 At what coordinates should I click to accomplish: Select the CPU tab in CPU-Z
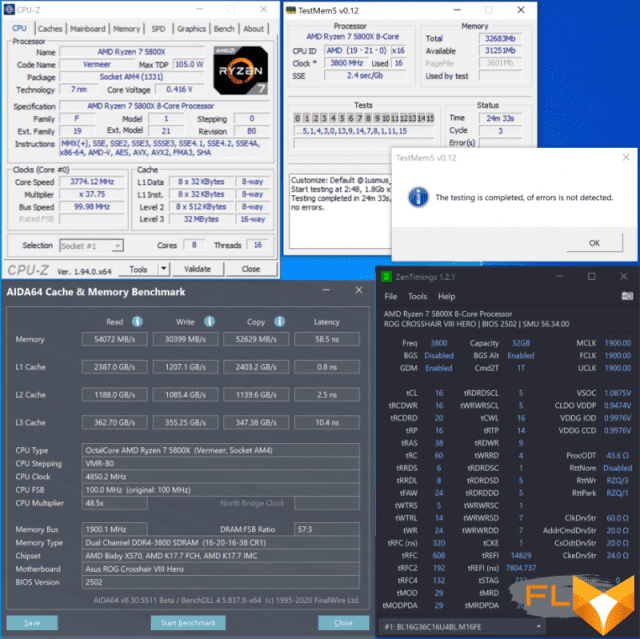click(x=19, y=28)
